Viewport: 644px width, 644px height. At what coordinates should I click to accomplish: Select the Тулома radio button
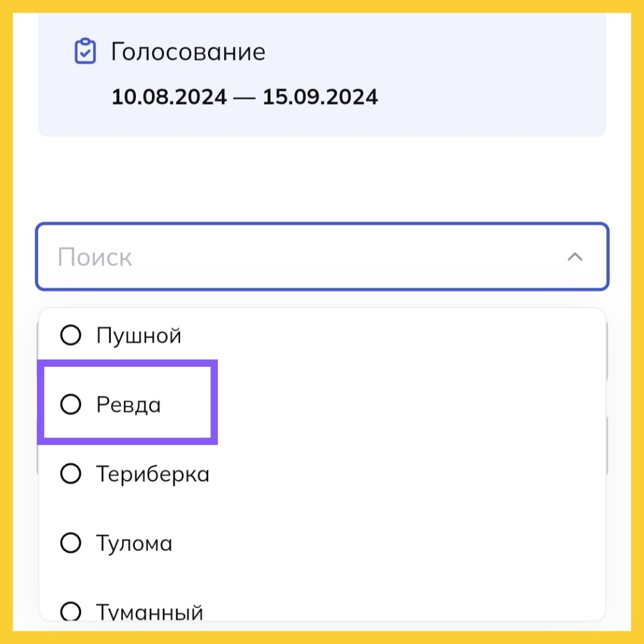[x=70, y=543]
